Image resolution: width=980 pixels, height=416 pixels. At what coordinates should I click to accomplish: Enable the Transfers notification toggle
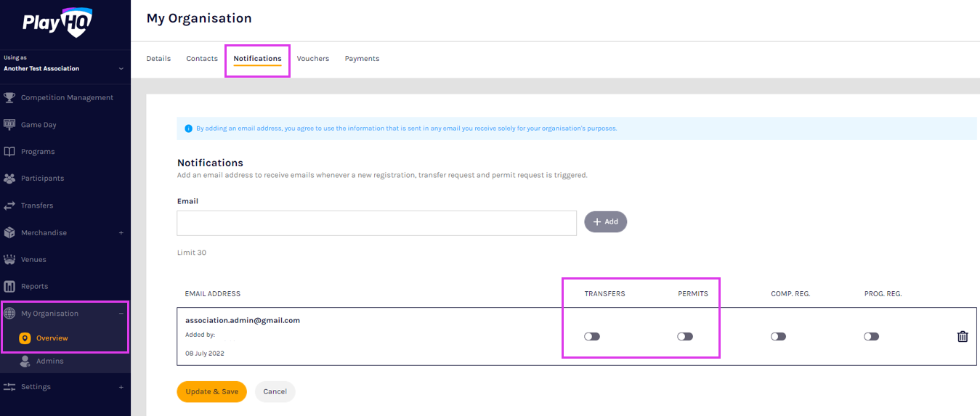coord(592,336)
